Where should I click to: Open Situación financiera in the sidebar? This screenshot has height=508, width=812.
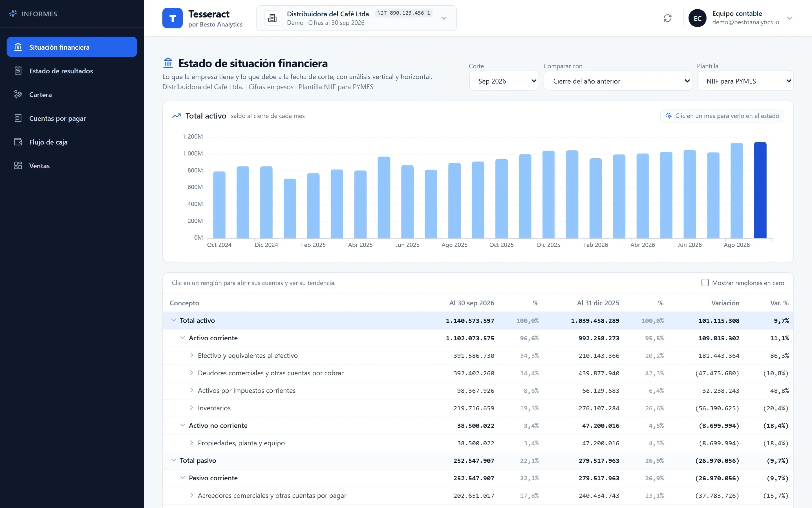[x=72, y=47]
